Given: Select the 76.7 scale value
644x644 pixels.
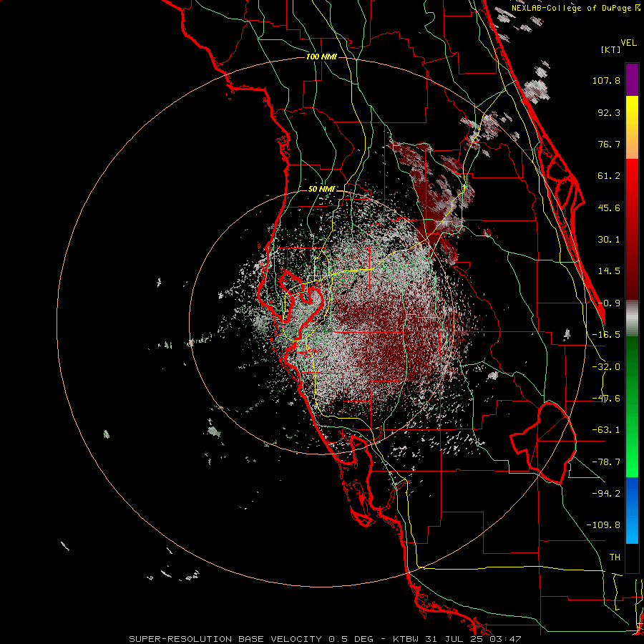Looking at the screenshot, I should pos(609,144).
